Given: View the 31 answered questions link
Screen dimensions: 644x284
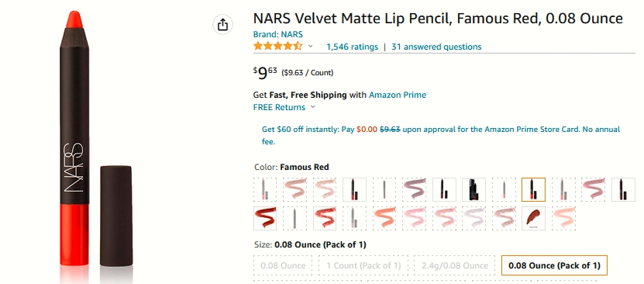Looking at the screenshot, I should [x=436, y=47].
